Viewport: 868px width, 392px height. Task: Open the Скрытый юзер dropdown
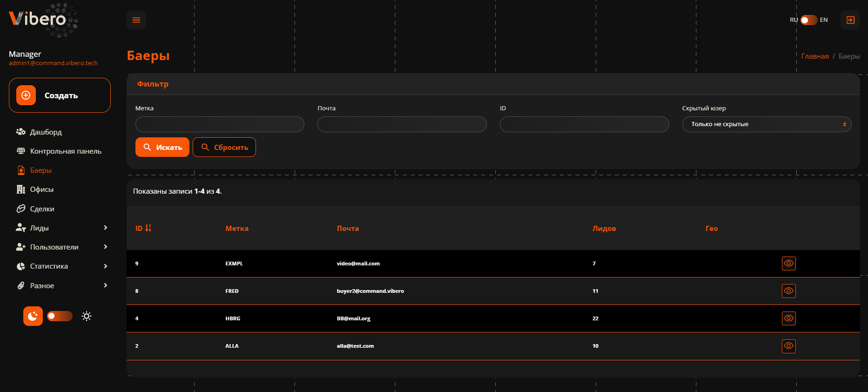767,124
